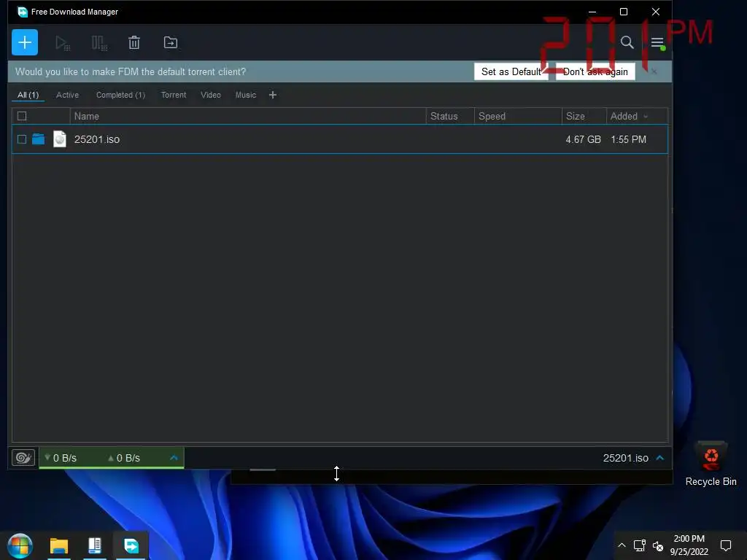
Task: Sort downloads by Name column
Action: 248,116
